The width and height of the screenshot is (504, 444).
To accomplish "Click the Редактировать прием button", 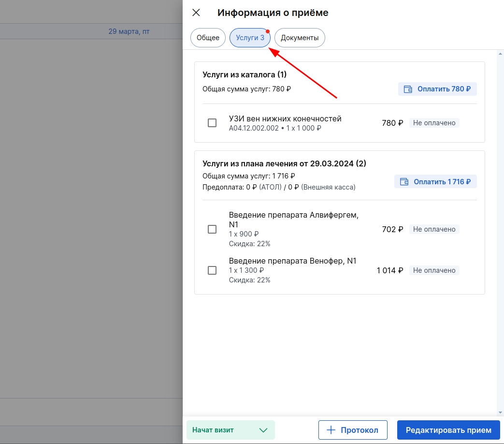I will coord(448,430).
